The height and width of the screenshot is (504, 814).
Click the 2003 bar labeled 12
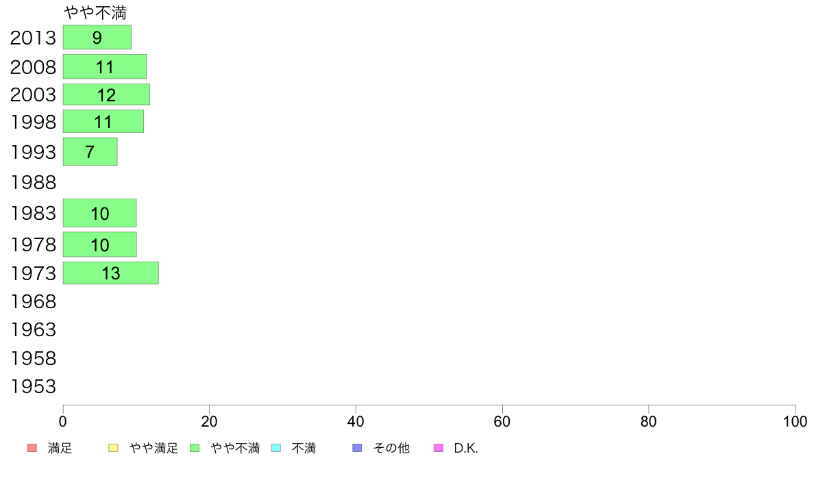point(106,94)
